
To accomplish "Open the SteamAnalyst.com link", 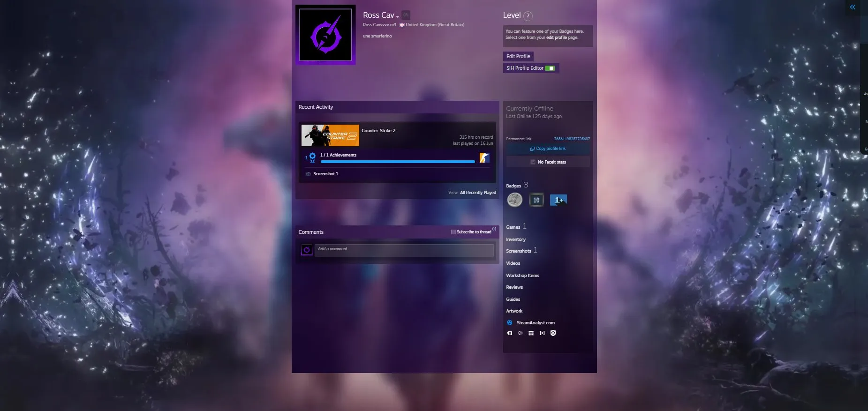I will pos(536,323).
